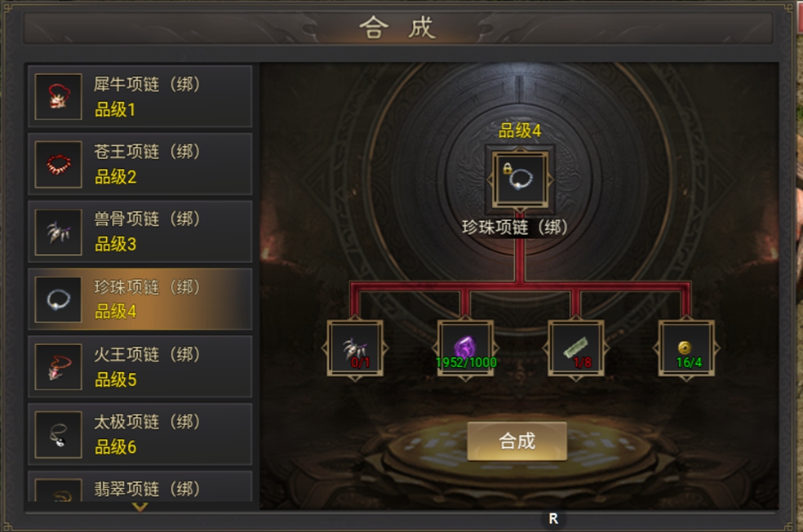Click the 珍珠项链（绑） name label under result
803x532 pixels.
[x=515, y=227]
